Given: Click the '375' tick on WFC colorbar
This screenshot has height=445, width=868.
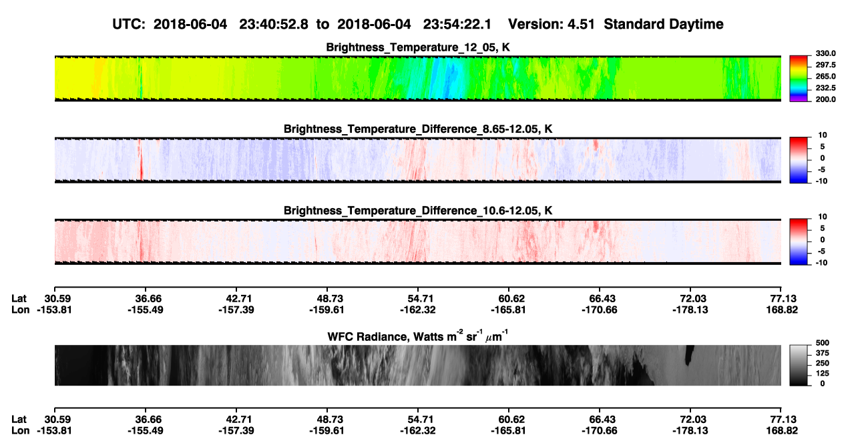Looking at the screenshot, I should point(821,354).
